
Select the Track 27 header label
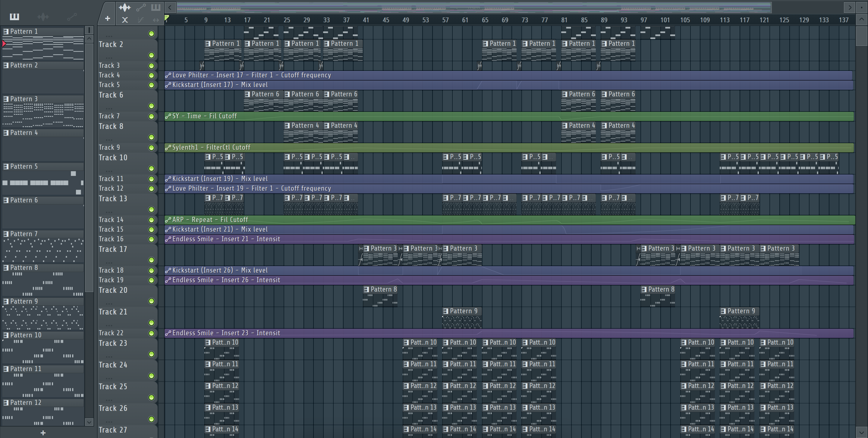(x=113, y=430)
